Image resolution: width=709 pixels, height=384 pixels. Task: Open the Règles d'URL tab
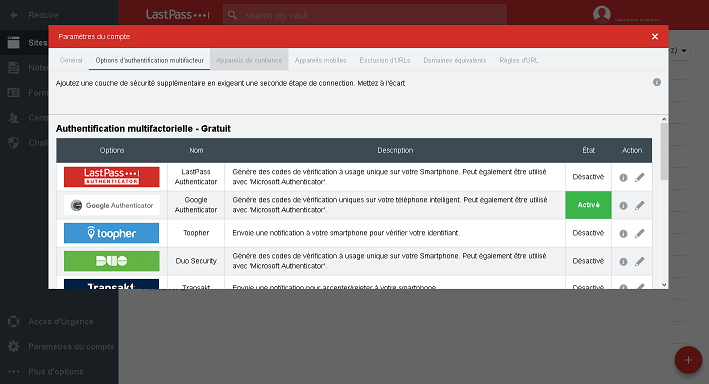pos(519,60)
